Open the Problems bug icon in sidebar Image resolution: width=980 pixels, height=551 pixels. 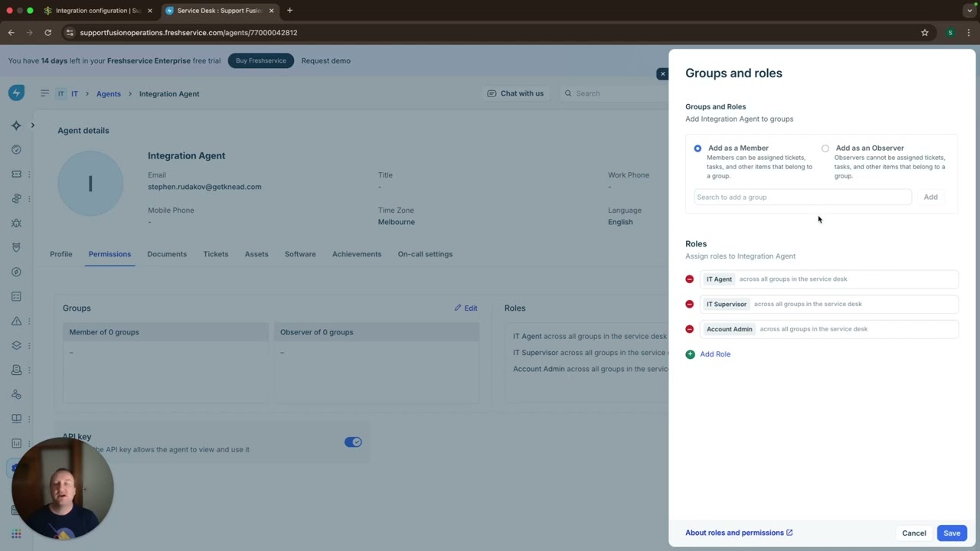(x=16, y=223)
